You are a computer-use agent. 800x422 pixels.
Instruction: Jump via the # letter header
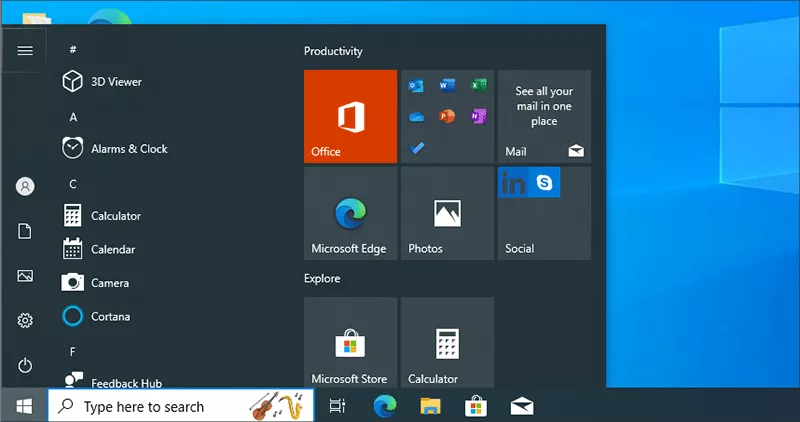(73, 49)
